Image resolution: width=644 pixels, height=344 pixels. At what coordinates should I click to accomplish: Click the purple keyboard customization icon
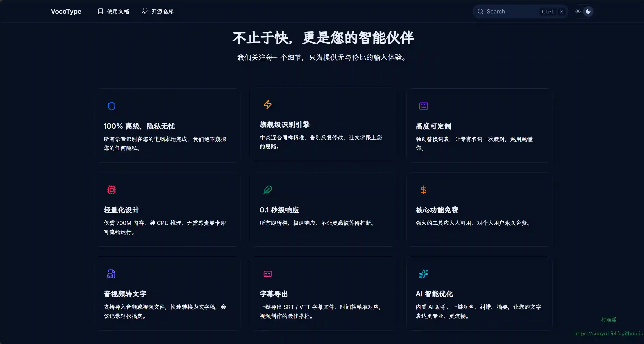pyautogui.click(x=423, y=106)
